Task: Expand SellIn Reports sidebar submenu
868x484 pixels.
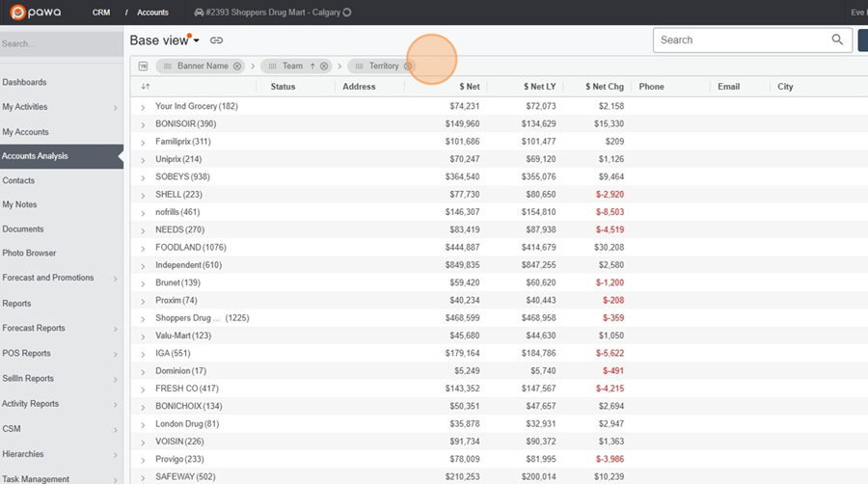Action: [x=115, y=380]
